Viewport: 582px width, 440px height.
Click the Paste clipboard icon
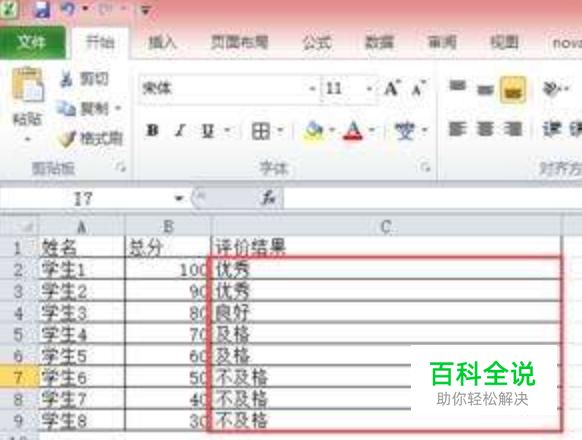tap(28, 85)
